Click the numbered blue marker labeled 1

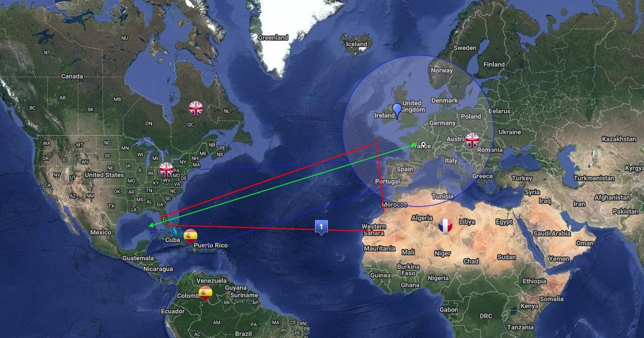tap(321, 227)
